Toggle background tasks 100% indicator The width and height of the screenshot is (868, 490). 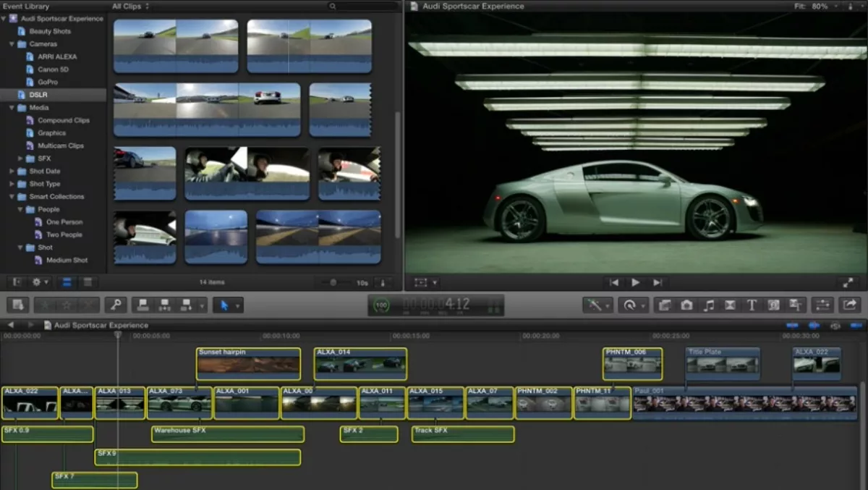point(381,305)
